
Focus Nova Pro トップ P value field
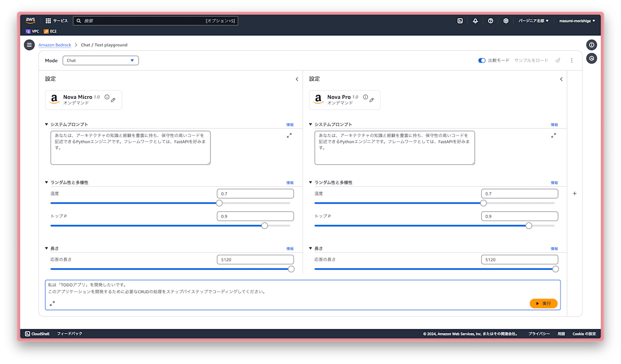click(520, 216)
